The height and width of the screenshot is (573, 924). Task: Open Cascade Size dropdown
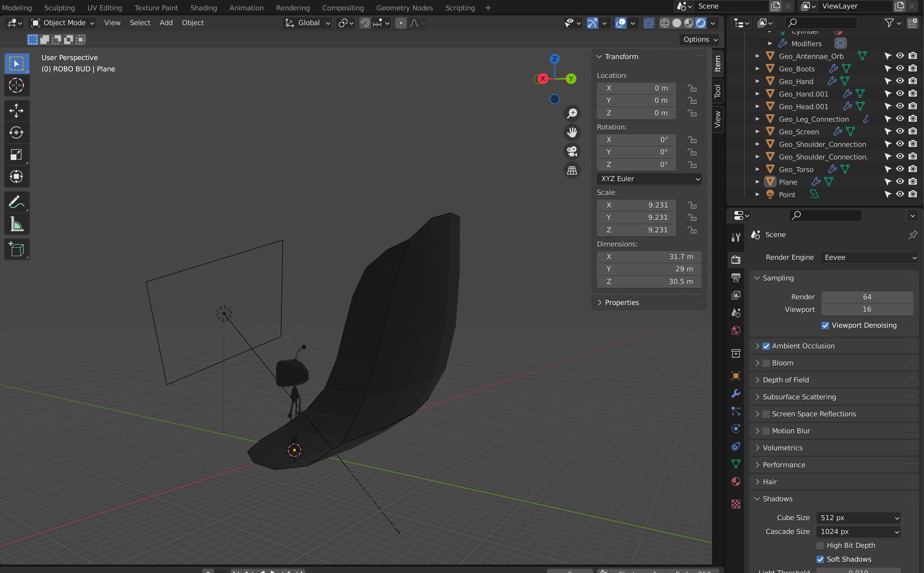[859, 532]
